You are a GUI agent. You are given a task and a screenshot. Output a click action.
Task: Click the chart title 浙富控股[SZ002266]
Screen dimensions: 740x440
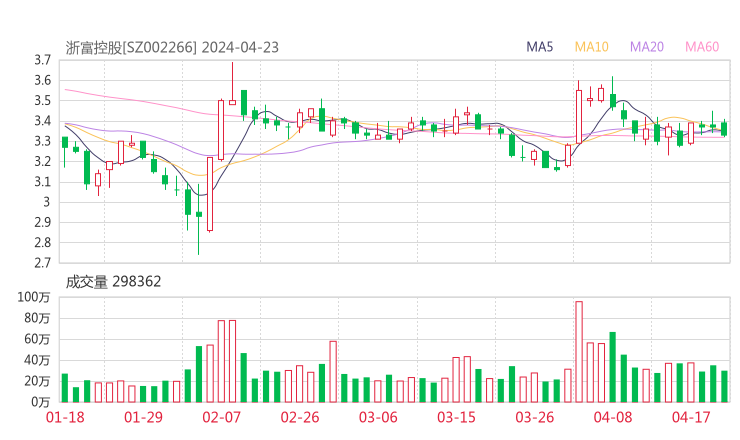132,47
